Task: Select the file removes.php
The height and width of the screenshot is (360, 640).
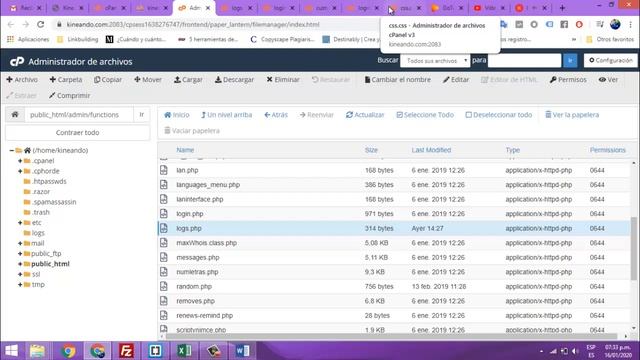Action: [x=196, y=301]
